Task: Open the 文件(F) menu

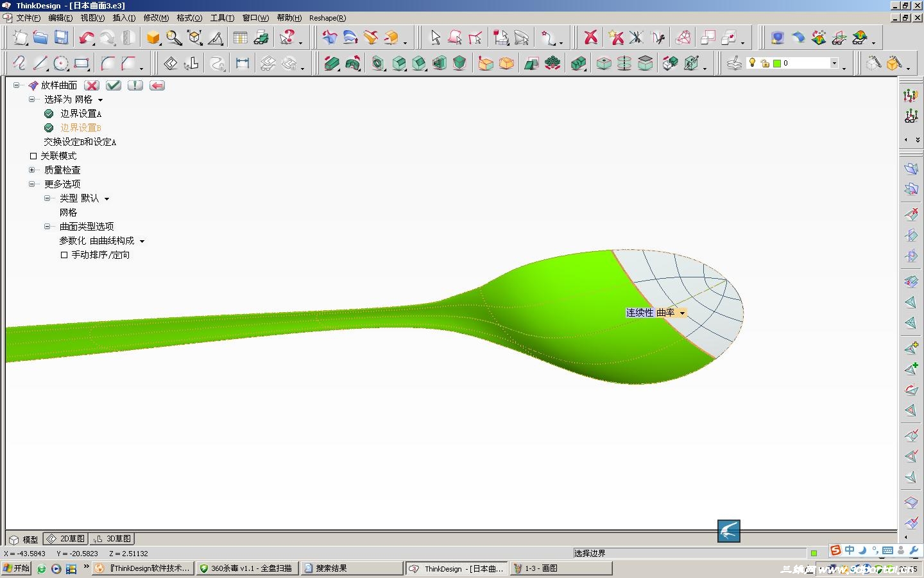Action: pyautogui.click(x=28, y=18)
